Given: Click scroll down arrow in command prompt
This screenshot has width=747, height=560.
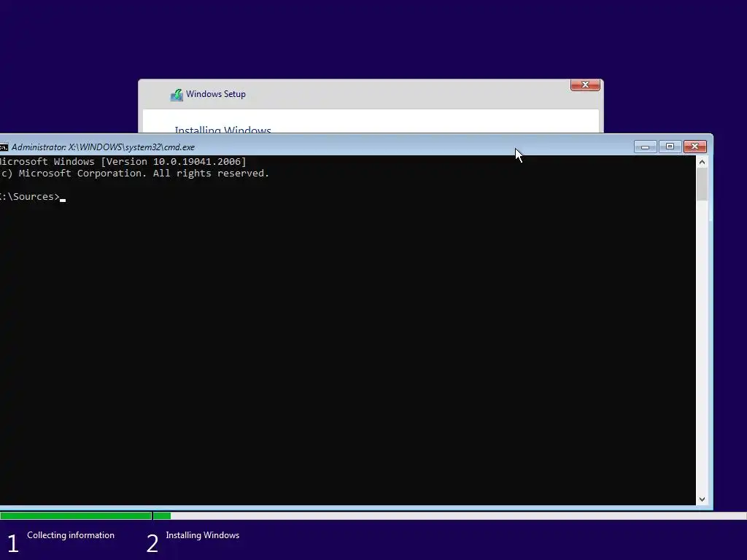Looking at the screenshot, I should (702, 499).
